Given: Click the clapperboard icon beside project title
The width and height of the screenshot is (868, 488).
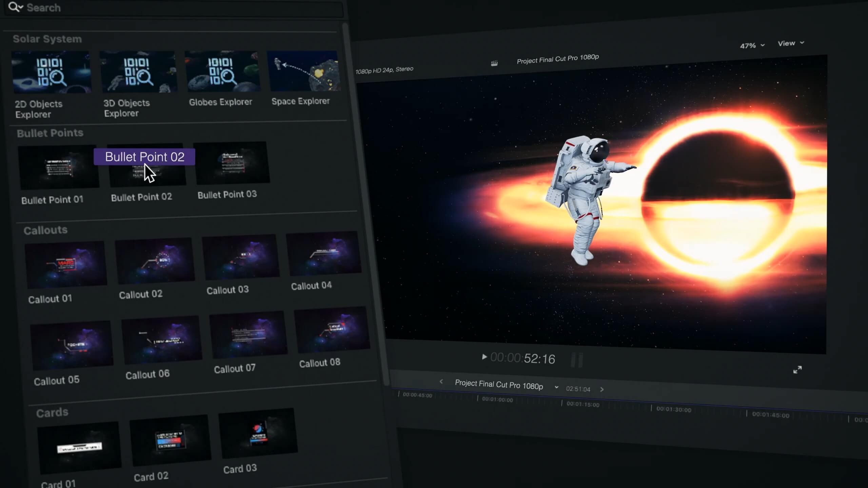Looking at the screenshot, I should pyautogui.click(x=494, y=63).
